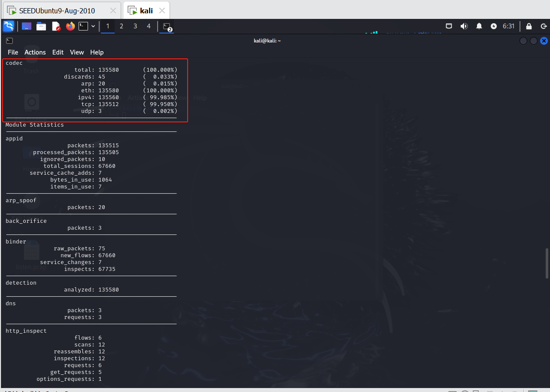
Task: Open the terminal emulator launcher icon
Action: [x=83, y=26]
